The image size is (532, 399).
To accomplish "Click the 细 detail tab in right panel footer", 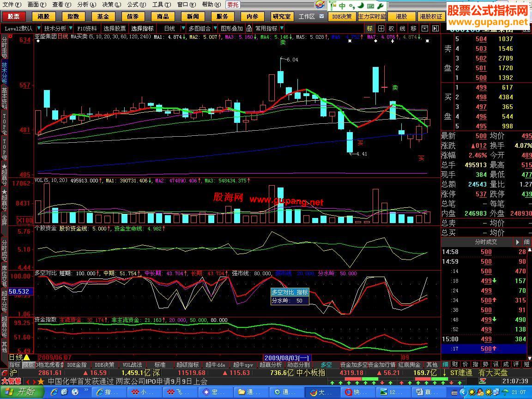I will click(445, 364).
